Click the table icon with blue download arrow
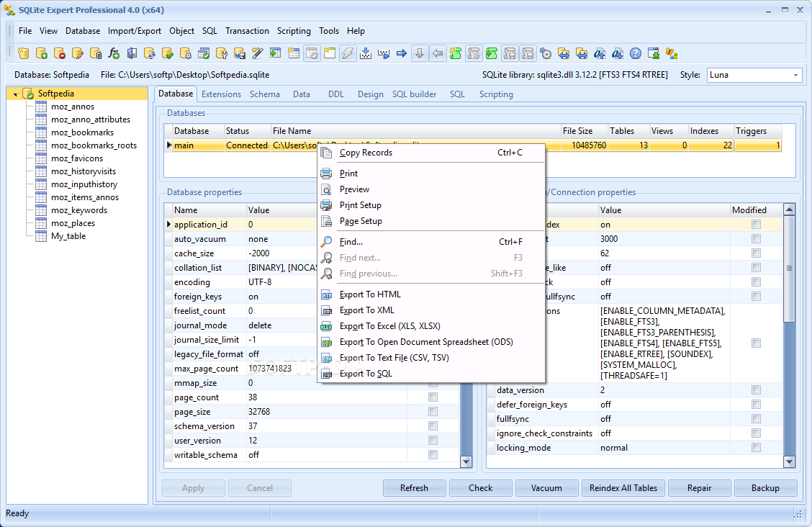This screenshot has width=812, height=527. (x=366, y=53)
